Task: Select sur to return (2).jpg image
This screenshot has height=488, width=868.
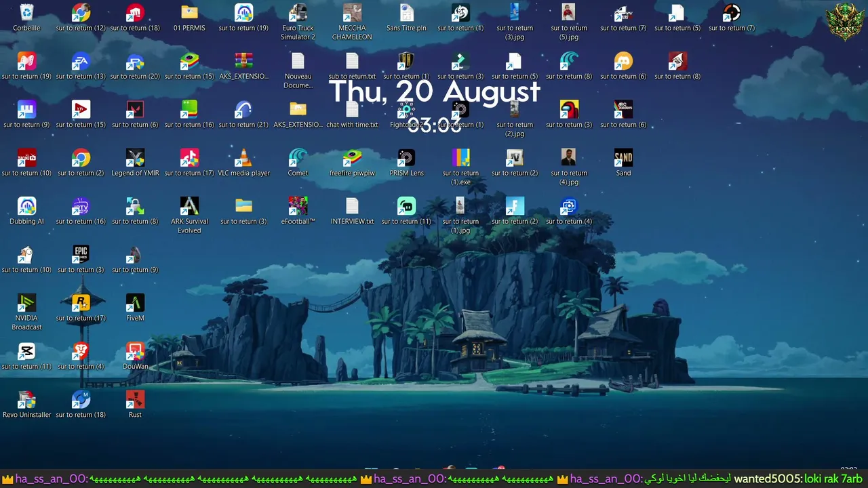Action: [515, 119]
